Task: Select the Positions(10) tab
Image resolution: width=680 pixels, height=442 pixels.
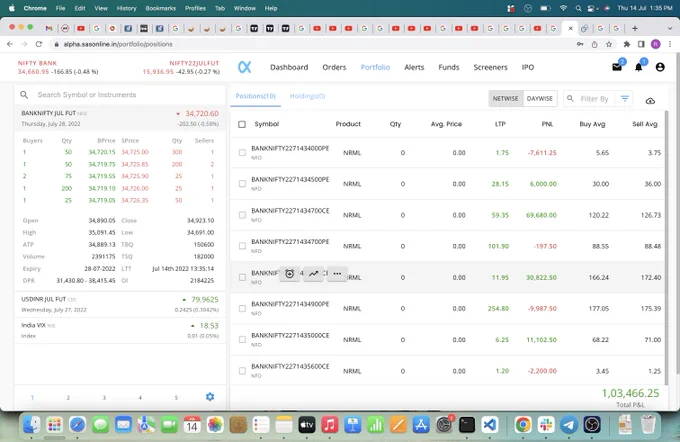Action: (x=255, y=96)
